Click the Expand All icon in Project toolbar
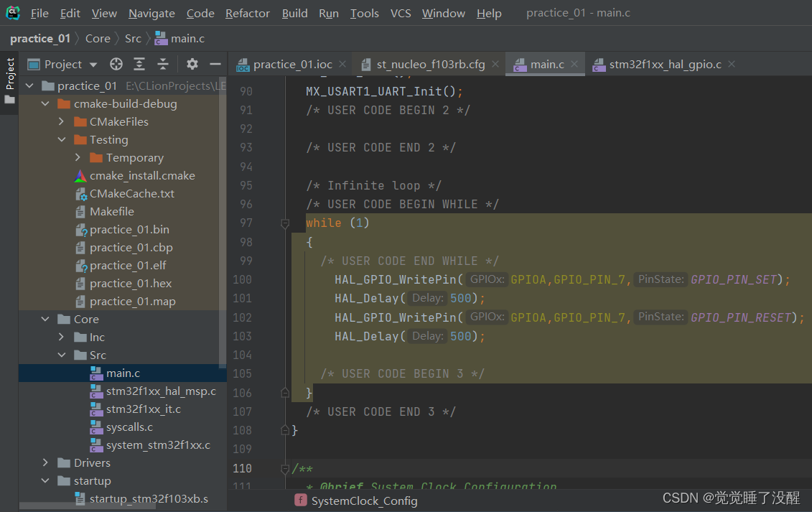Screen dimensions: 812x512 (139, 65)
